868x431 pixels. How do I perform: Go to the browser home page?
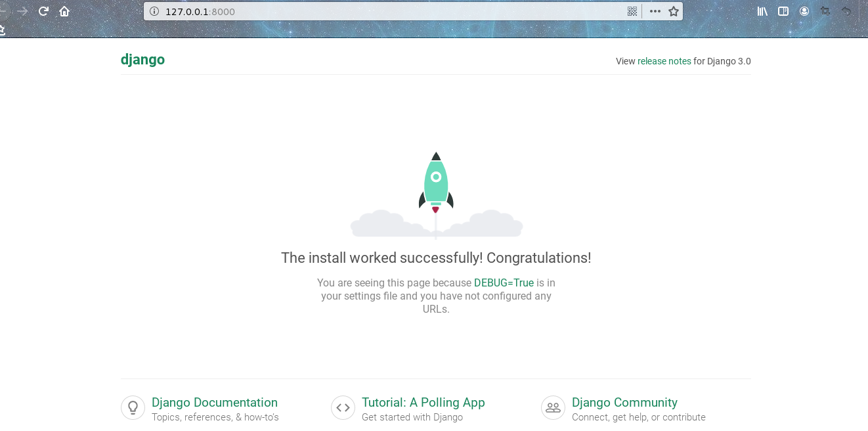click(x=64, y=11)
